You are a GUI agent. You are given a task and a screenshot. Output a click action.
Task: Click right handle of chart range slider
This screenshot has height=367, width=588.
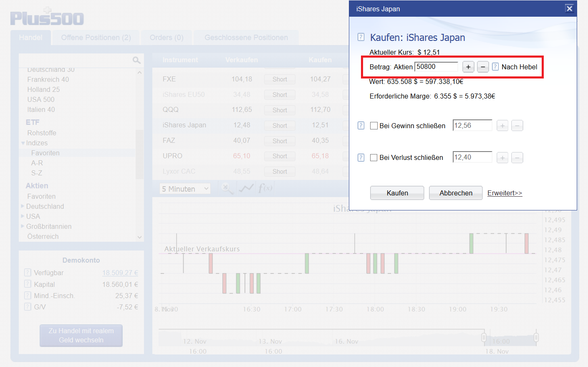536,337
